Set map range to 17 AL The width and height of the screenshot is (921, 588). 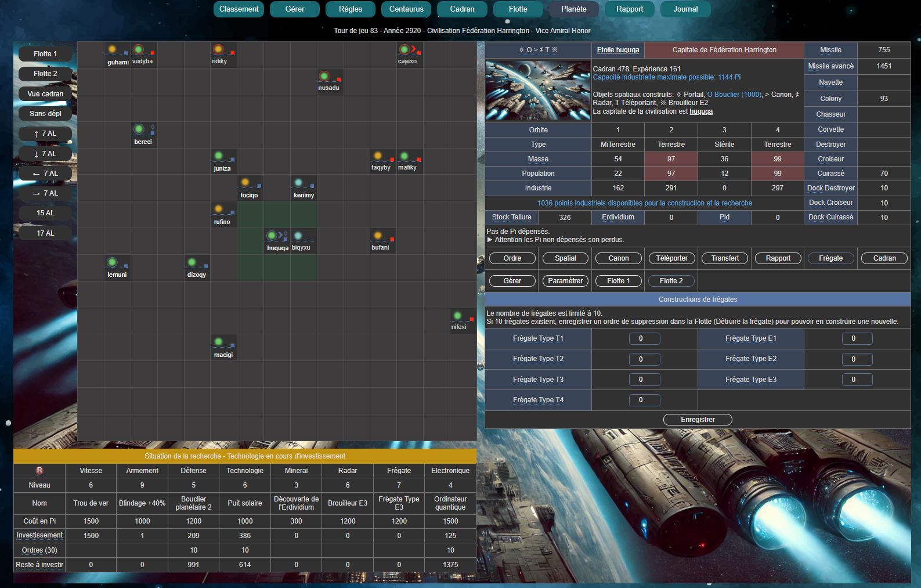tap(45, 233)
